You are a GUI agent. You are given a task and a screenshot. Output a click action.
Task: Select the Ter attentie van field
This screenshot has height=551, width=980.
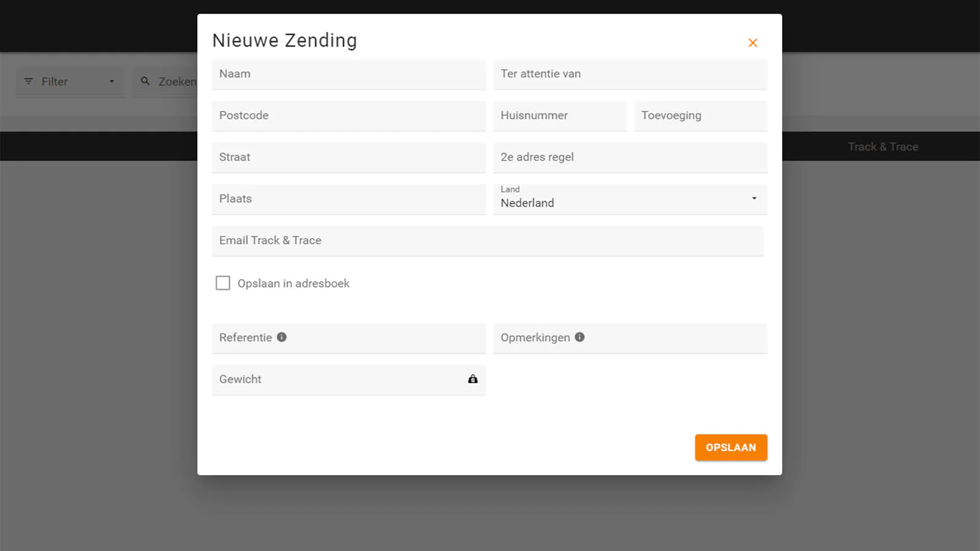click(630, 75)
